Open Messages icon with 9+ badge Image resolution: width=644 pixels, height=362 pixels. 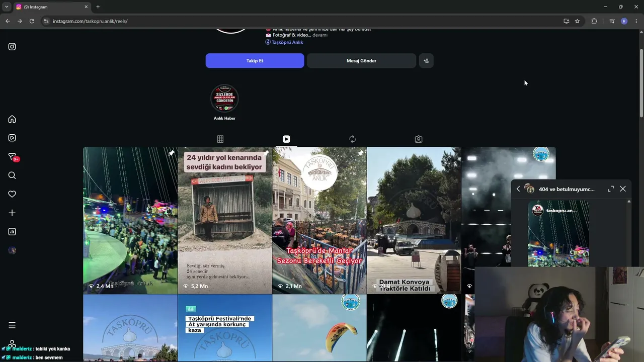13,157
